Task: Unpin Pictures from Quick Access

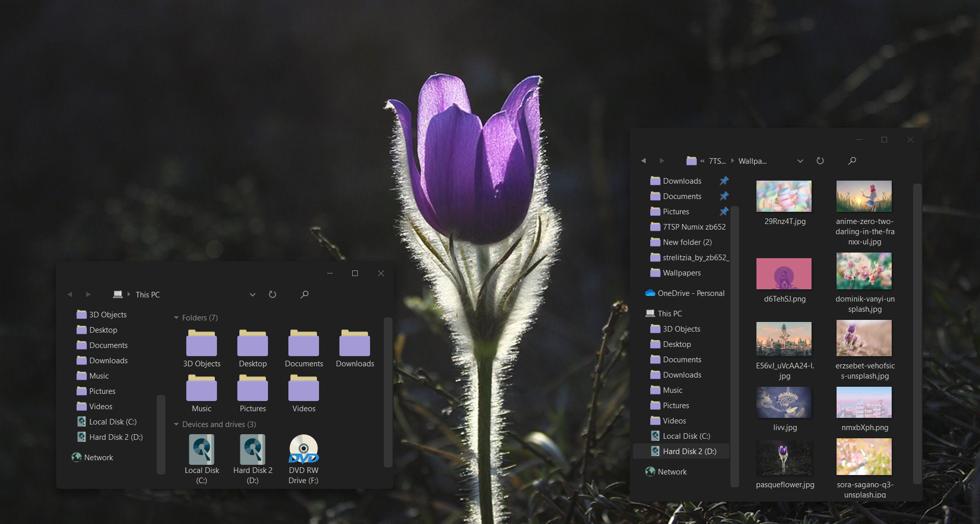Action: [724, 211]
